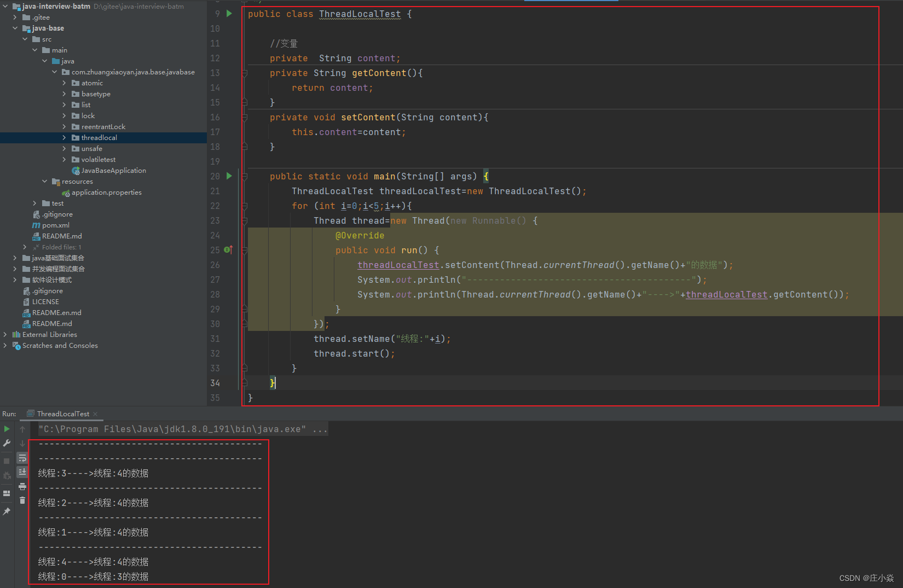Collapse the threadlocal package folder
Screen dimensions: 903x588
click(64, 137)
